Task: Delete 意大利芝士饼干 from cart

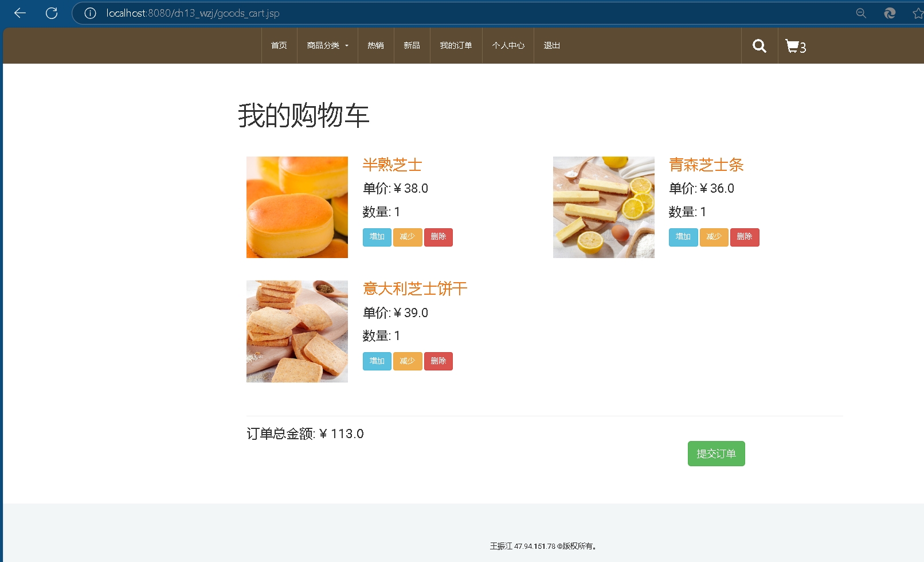Action: 438,361
